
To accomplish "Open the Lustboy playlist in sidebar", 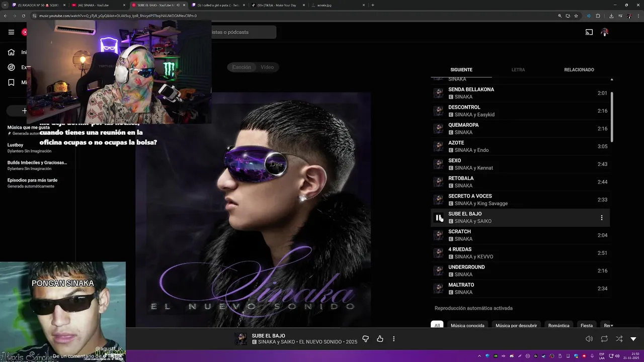I will pos(16,145).
